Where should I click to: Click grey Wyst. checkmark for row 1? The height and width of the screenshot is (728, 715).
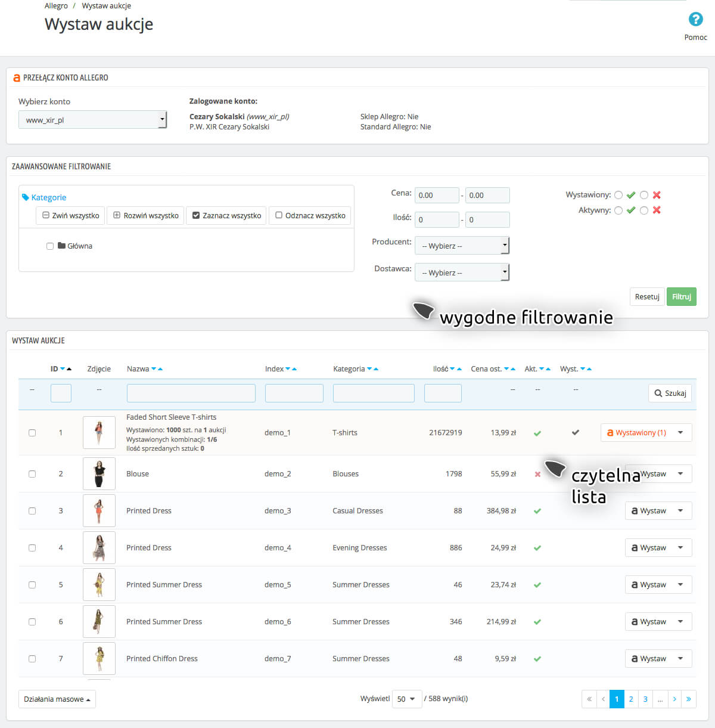pos(576,433)
